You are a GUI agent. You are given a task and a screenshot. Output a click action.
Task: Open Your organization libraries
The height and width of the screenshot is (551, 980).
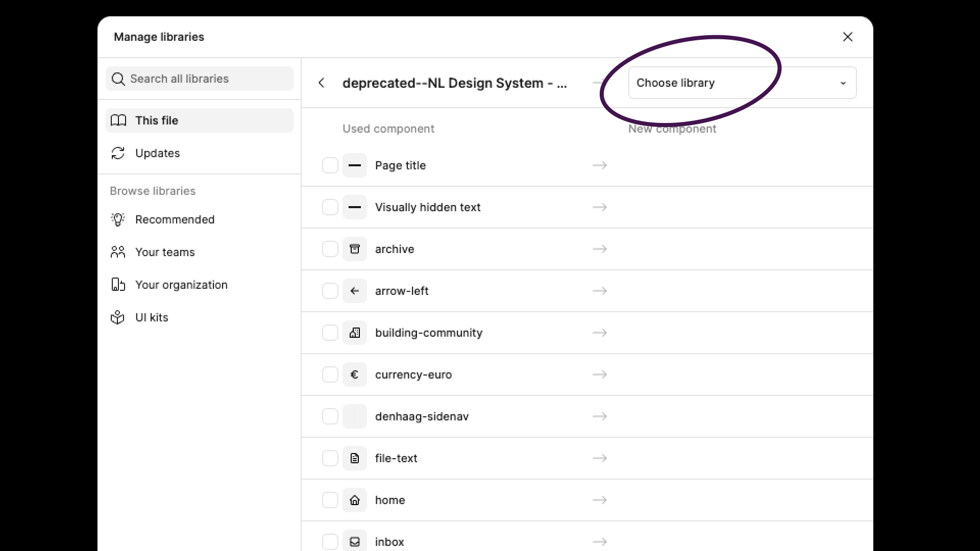[x=181, y=285]
